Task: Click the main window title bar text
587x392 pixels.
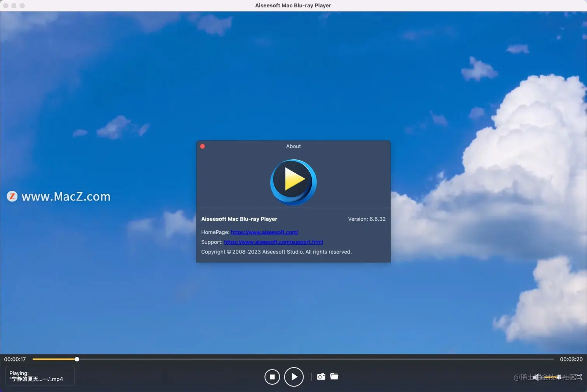Action: (x=293, y=5)
